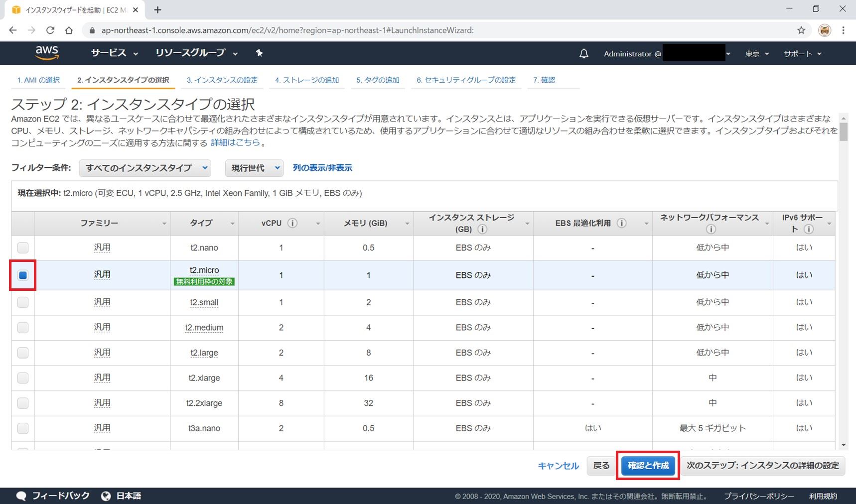This screenshot has height=504, width=856.
Task: Click 列の表示/非表示 link
Action: [322, 168]
